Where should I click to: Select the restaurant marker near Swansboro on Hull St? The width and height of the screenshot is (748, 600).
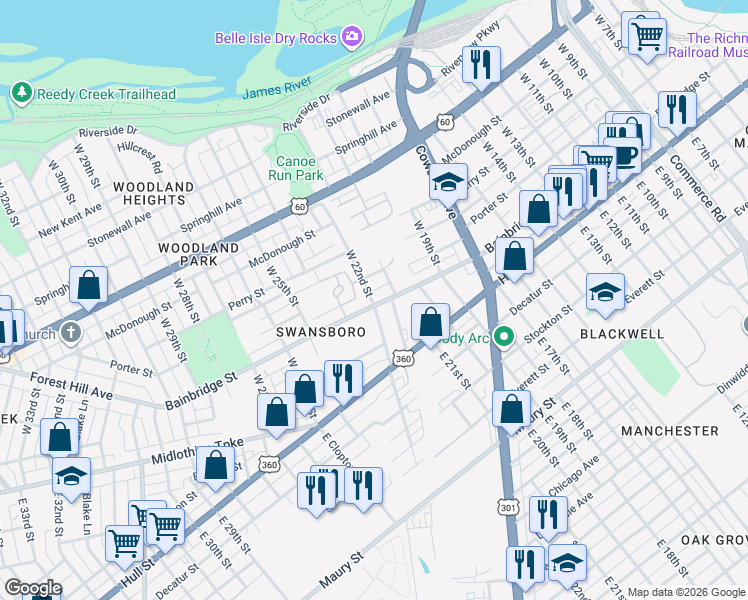[x=343, y=381]
